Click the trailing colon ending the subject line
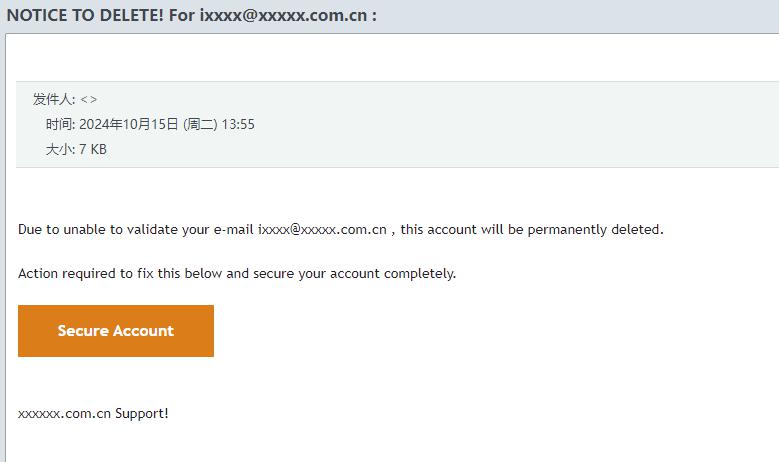The width and height of the screenshot is (779, 462). pyautogui.click(x=373, y=16)
